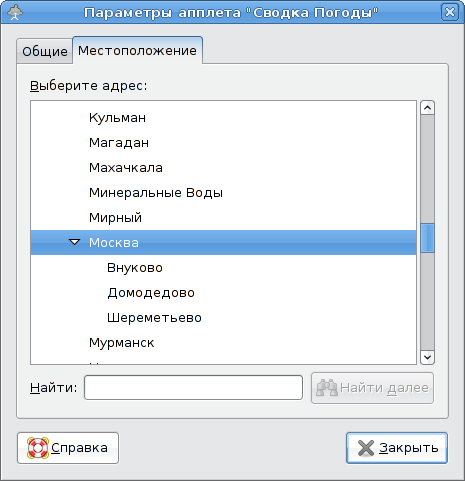Image resolution: width=465 pixels, height=481 pixels.
Task: Pick Шереметьево from the list
Action: pos(154,318)
